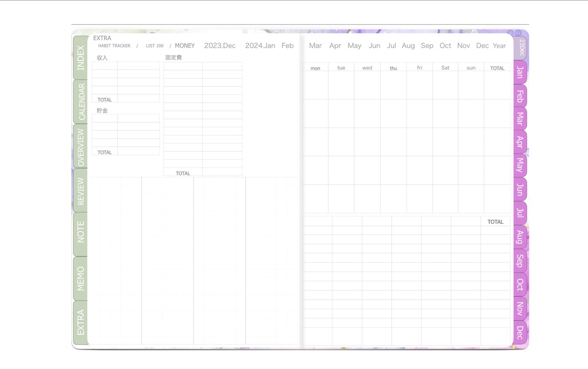The image size is (588, 369).
Task: Open the INDEX tab on the left
Action: [x=80, y=58]
